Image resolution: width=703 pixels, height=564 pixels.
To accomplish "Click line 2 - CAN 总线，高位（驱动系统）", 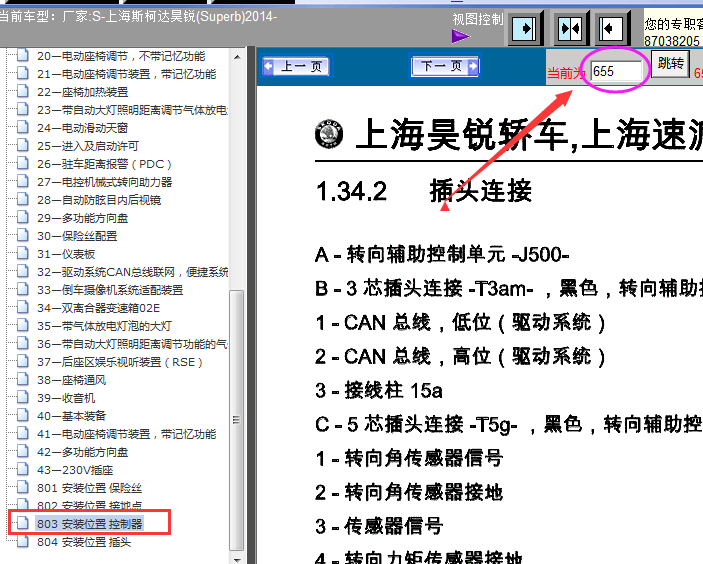I will pos(460,357).
